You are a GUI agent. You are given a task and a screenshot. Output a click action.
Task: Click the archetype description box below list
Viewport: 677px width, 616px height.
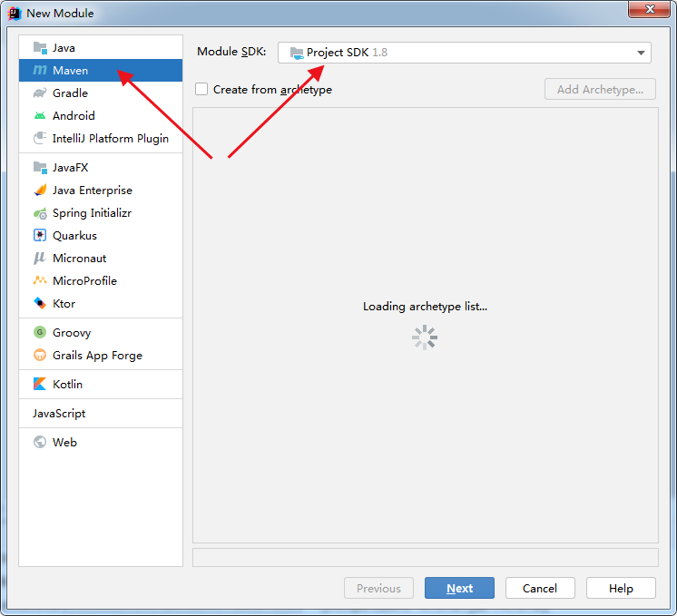click(426, 557)
